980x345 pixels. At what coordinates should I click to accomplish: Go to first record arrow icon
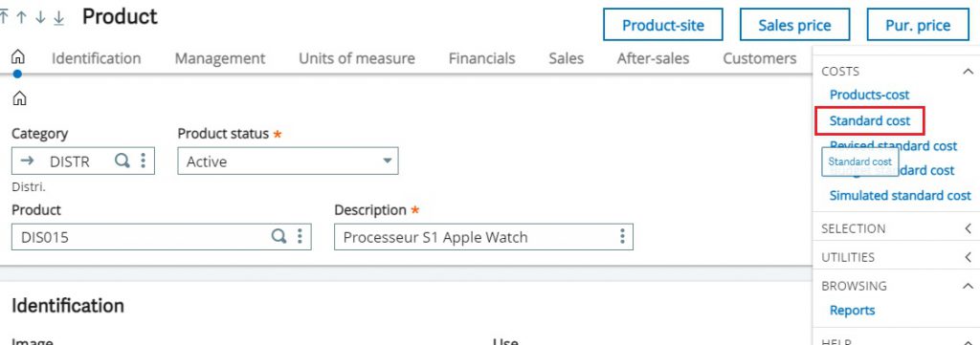[4, 17]
